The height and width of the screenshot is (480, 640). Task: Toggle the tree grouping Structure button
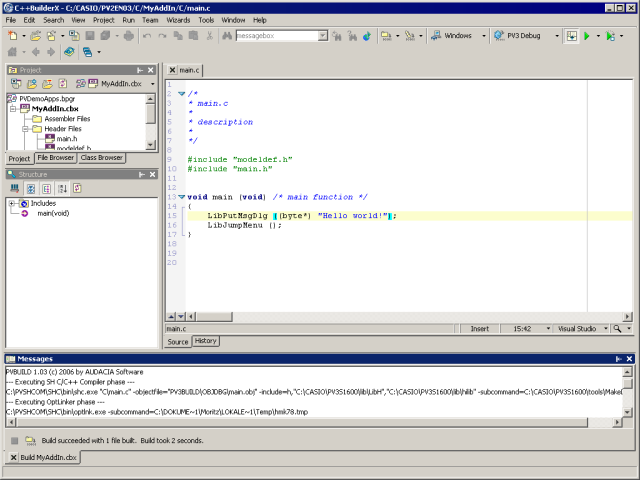click(x=47, y=188)
